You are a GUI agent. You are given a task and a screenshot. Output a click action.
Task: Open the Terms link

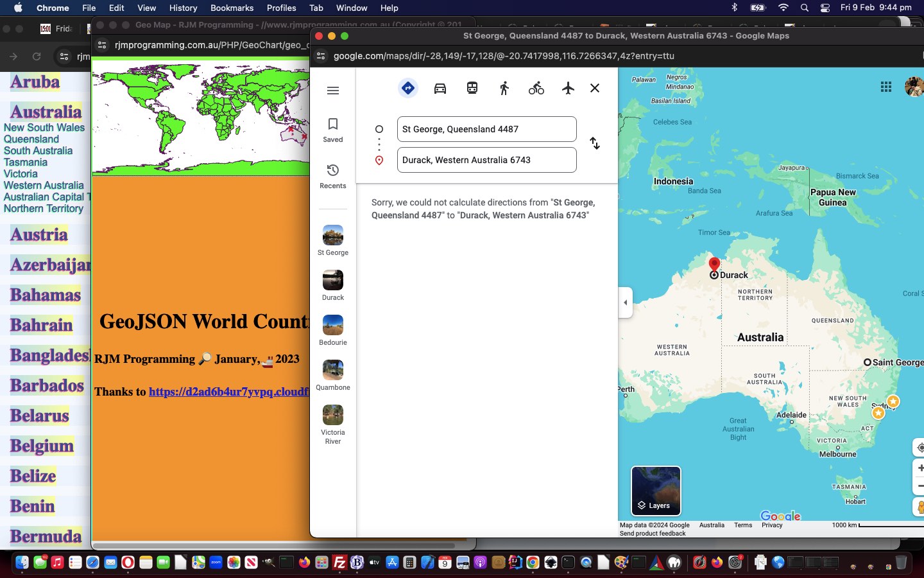(x=743, y=525)
